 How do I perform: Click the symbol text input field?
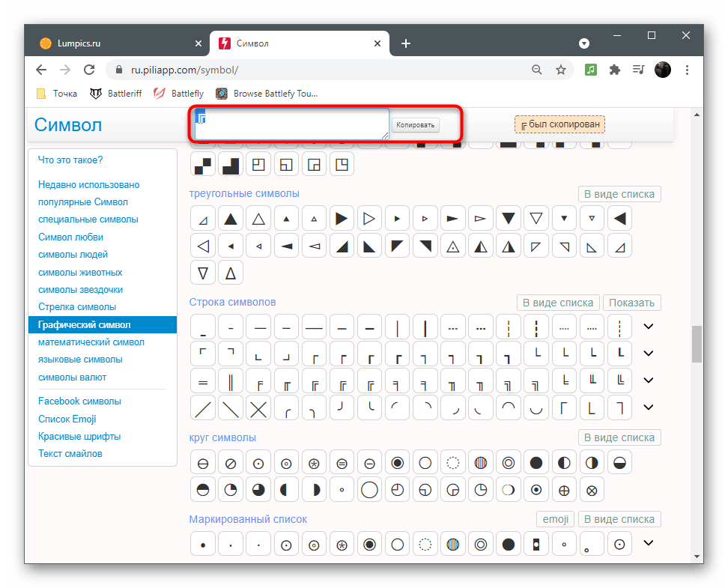(x=292, y=124)
